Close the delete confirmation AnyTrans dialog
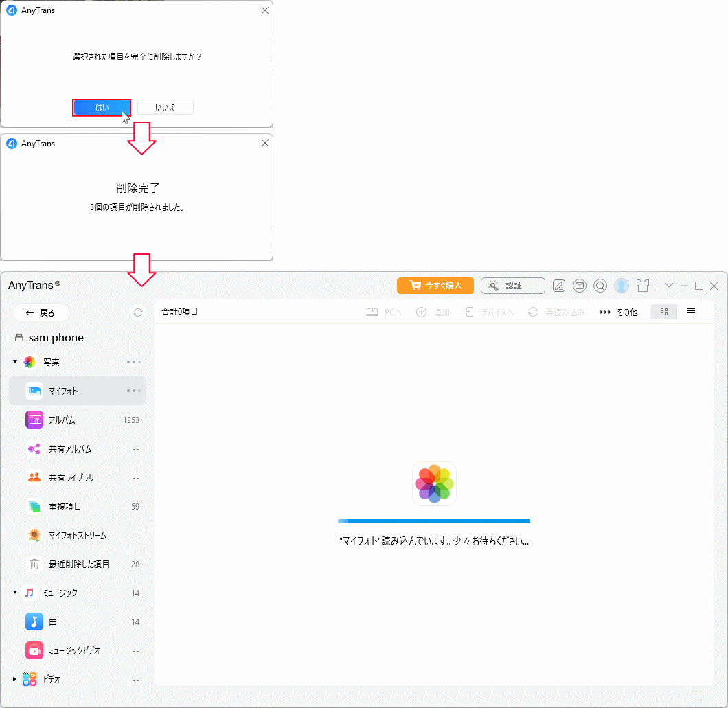 [265, 10]
